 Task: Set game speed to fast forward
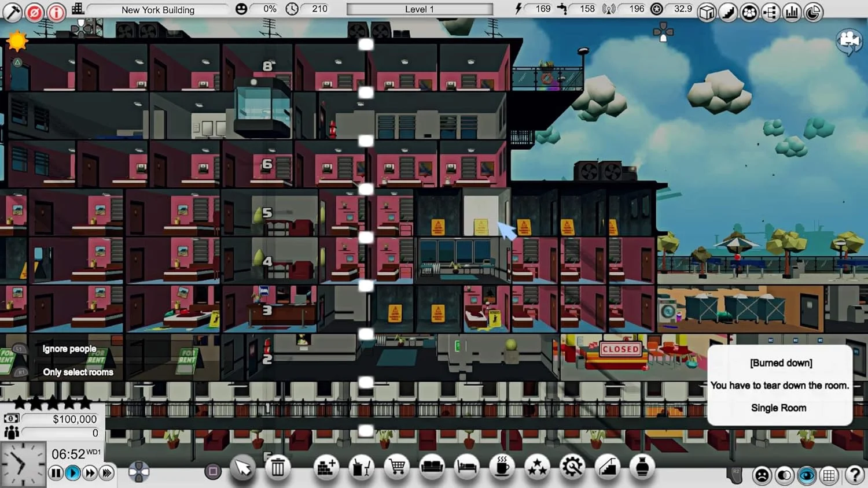coord(90,473)
